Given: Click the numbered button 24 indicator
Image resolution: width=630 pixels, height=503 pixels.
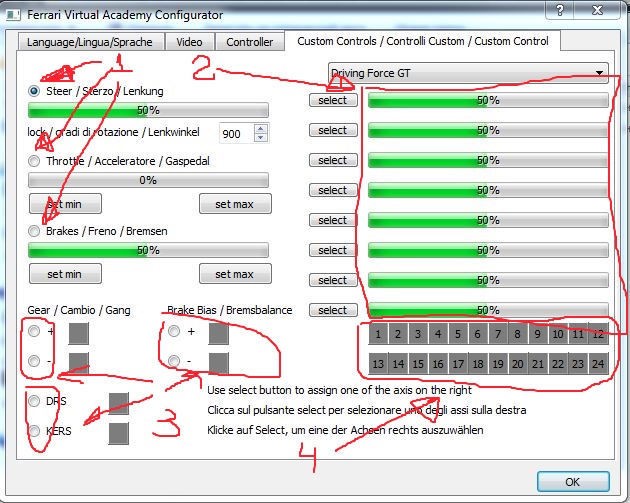Looking at the screenshot, I should (x=598, y=364).
